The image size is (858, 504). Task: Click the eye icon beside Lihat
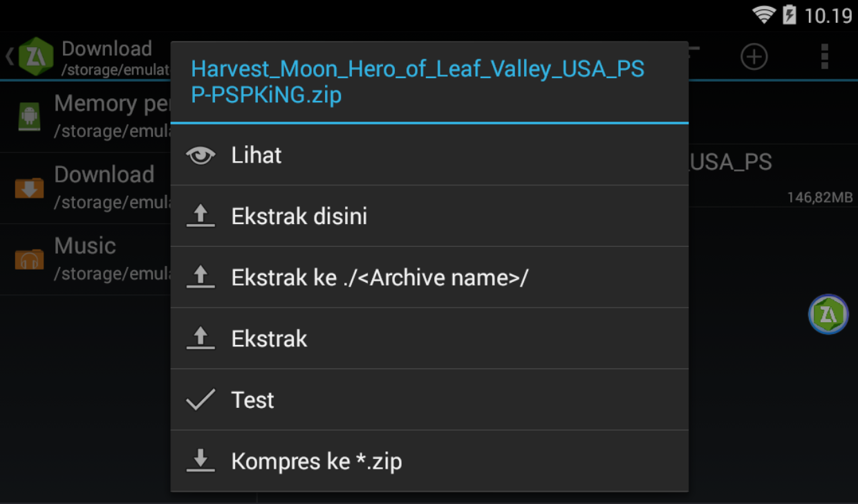tap(200, 156)
